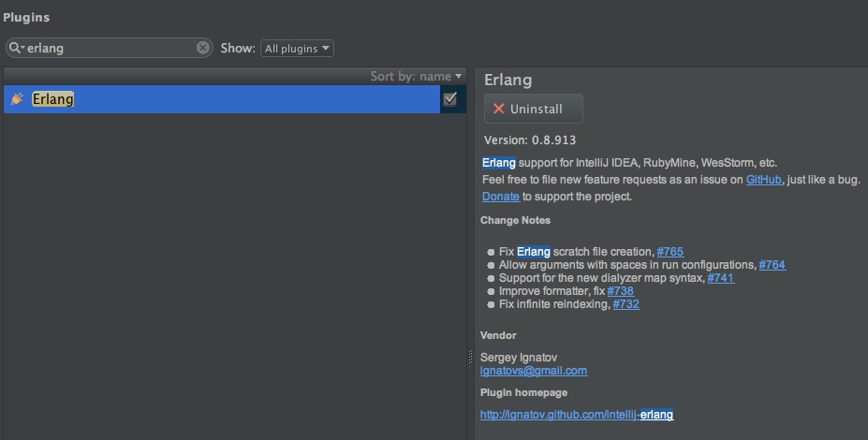Open issue #764 link
Image resolution: width=868 pixels, height=440 pixels.
(772, 265)
